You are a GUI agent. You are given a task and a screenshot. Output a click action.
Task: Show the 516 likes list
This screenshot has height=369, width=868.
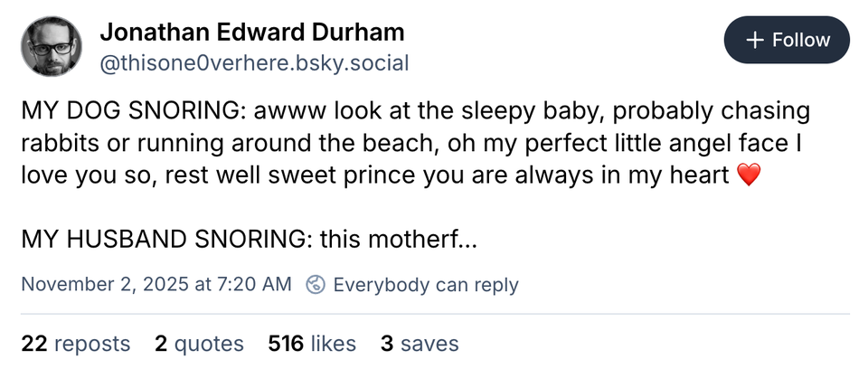pos(312,344)
